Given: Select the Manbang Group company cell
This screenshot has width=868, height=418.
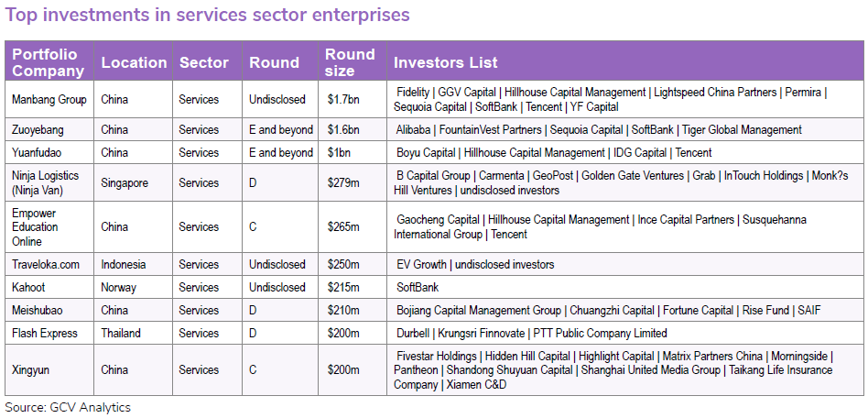Looking at the screenshot, I should tap(49, 99).
